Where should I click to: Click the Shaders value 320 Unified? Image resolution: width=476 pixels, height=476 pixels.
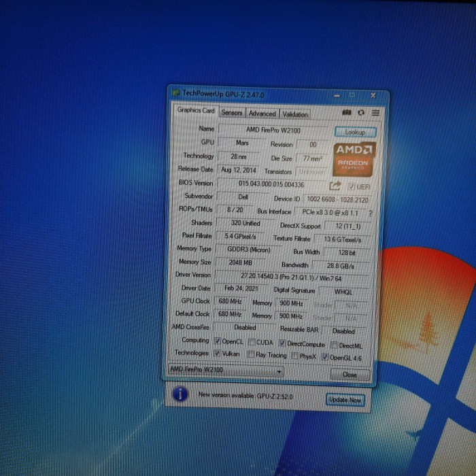(x=245, y=223)
